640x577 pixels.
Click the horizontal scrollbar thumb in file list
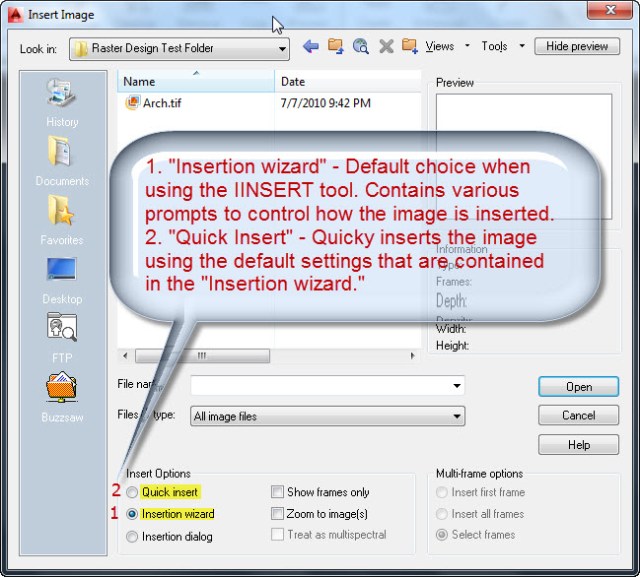[x=202, y=355]
